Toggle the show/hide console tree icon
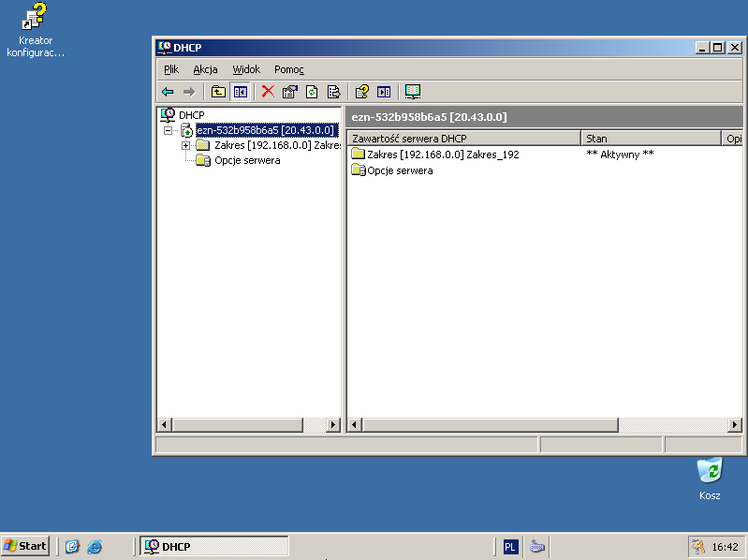 240,92
